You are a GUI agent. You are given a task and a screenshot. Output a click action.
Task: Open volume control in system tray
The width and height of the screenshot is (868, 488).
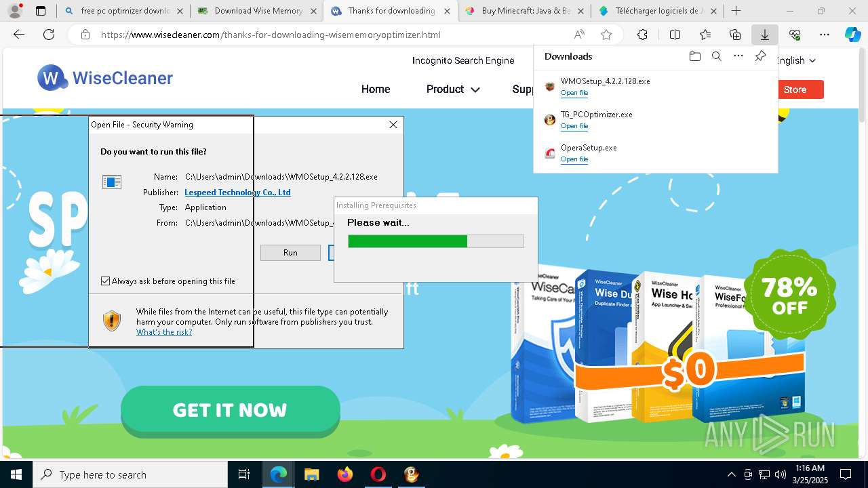780,474
